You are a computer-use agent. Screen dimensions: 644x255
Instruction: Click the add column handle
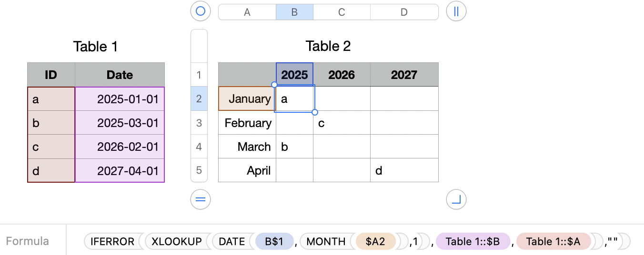tap(456, 11)
